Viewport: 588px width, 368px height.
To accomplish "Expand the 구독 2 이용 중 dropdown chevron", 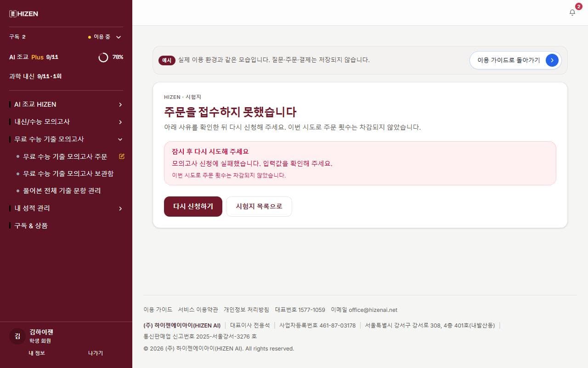I will [119, 37].
